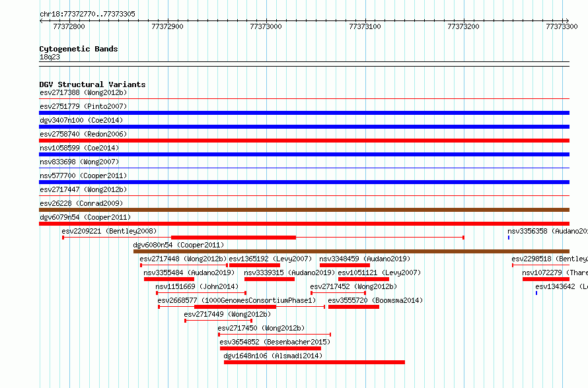Viewport: 588px width, 388px height.
Task: Open nsv1151669 (John2014) variant label
Action: tap(197, 286)
